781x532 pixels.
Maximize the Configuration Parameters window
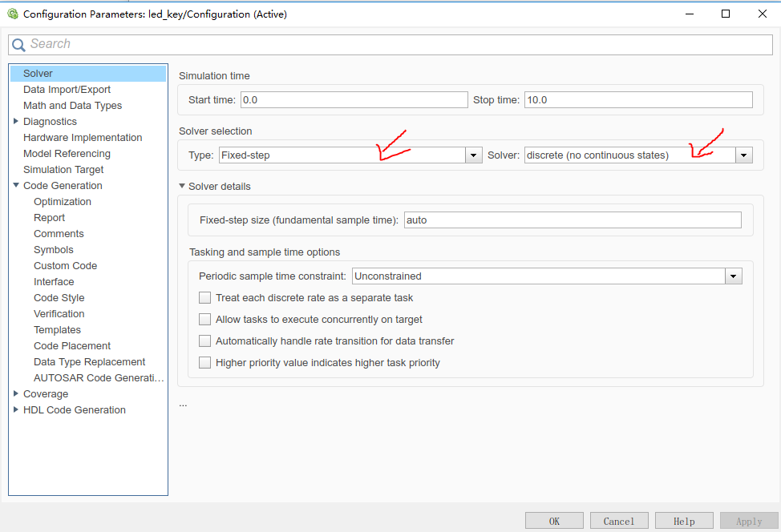[x=726, y=14]
